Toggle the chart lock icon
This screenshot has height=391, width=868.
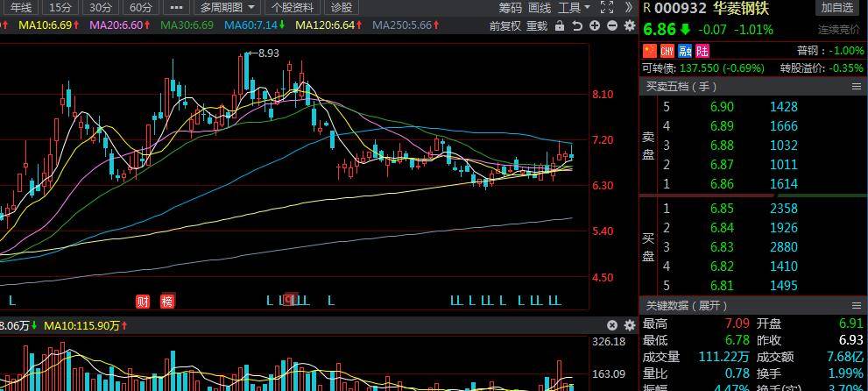pos(560,25)
